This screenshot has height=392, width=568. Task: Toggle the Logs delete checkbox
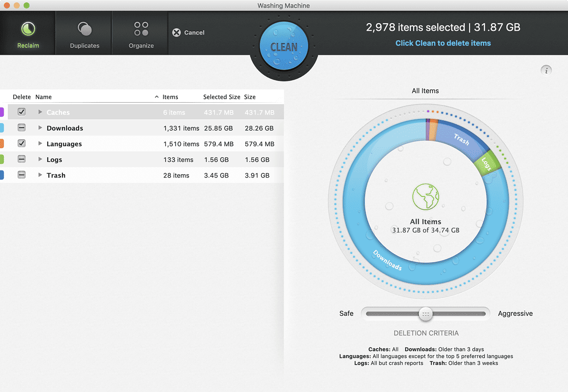click(x=21, y=160)
